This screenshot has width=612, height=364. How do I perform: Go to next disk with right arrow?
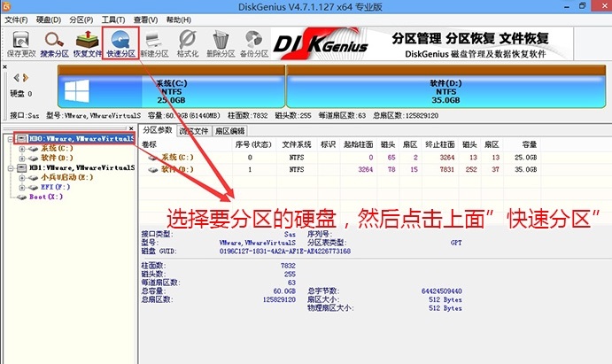(26, 78)
